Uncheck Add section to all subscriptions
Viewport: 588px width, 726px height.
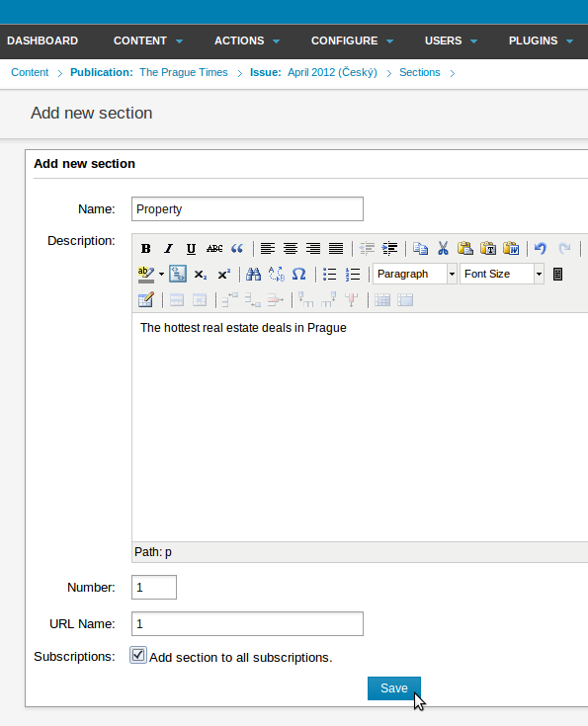[138, 655]
